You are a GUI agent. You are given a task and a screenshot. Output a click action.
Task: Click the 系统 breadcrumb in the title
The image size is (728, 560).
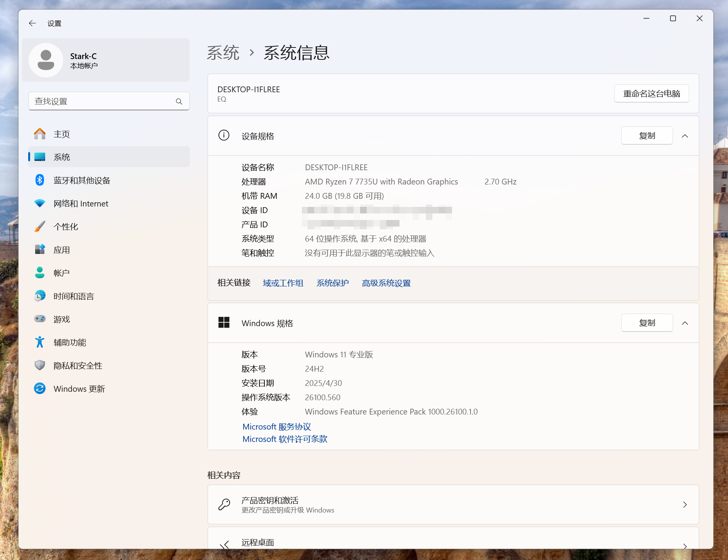pos(223,52)
